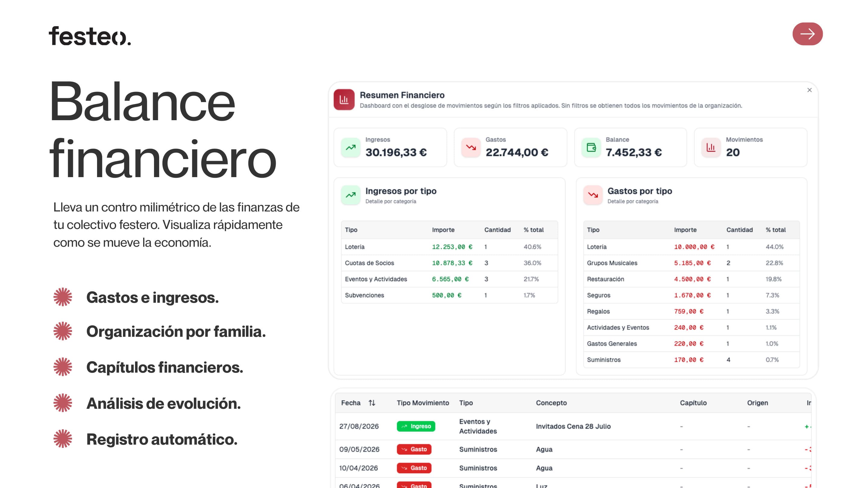Click the Eventos y Actividades income row label

[x=376, y=279]
